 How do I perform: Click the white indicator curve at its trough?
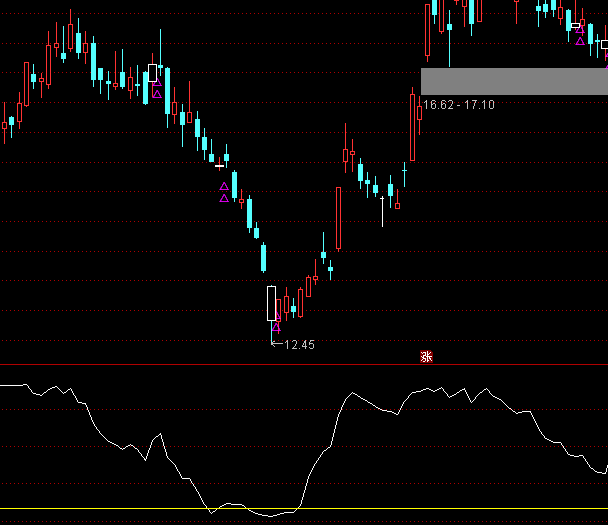268,516
